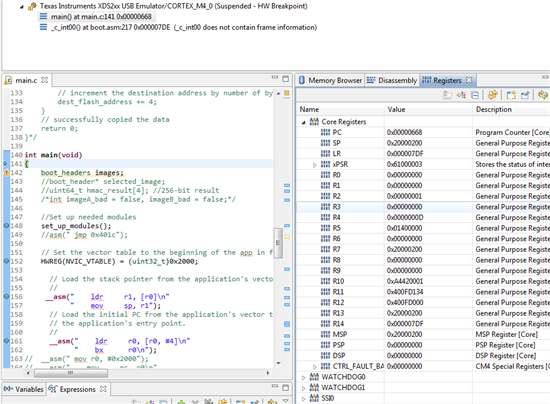Click the WATCHDOG0 register group icon
The width and height of the screenshot is (550, 404).
[x=314, y=377]
